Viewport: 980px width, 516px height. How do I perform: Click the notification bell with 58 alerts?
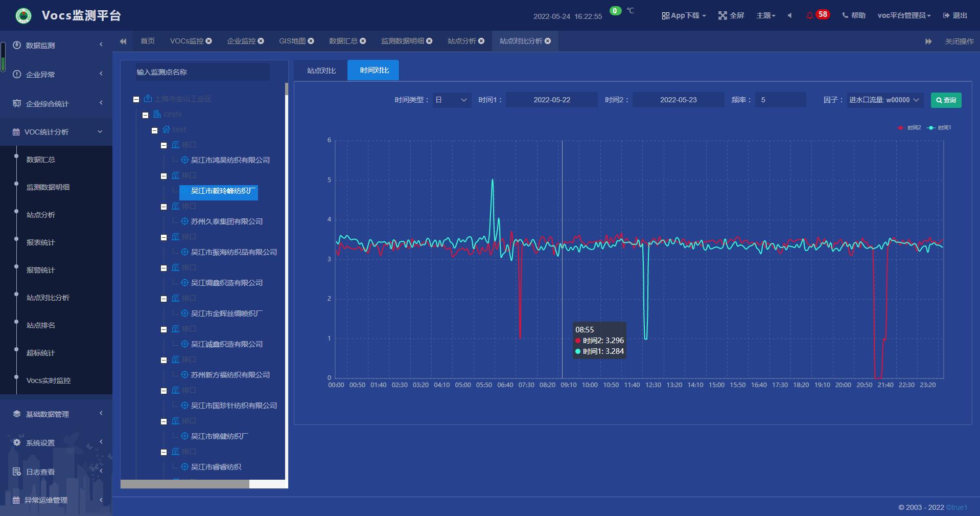(x=810, y=15)
